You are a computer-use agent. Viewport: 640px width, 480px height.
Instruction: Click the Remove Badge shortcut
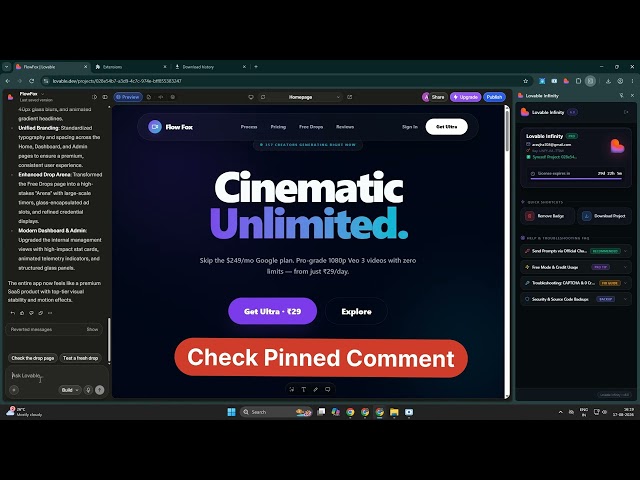pos(547,216)
